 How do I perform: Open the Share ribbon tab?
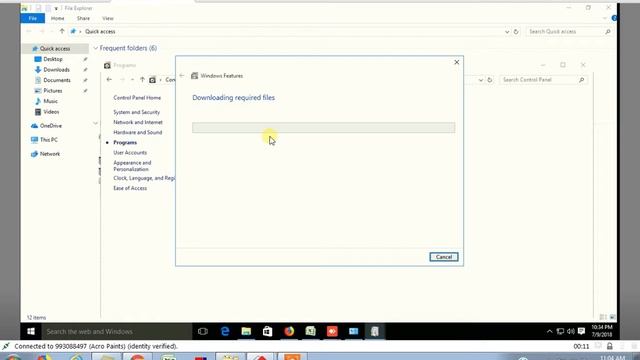(x=83, y=18)
